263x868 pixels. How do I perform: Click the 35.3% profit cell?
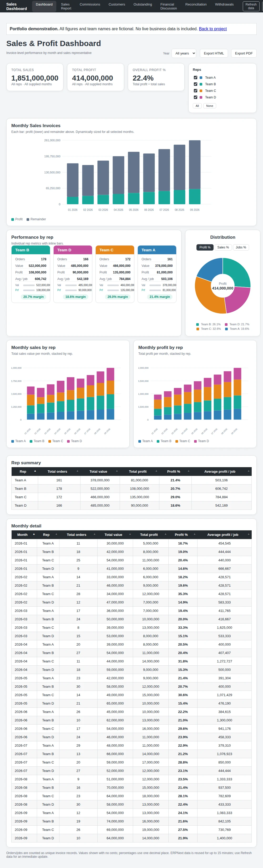click(x=183, y=594)
